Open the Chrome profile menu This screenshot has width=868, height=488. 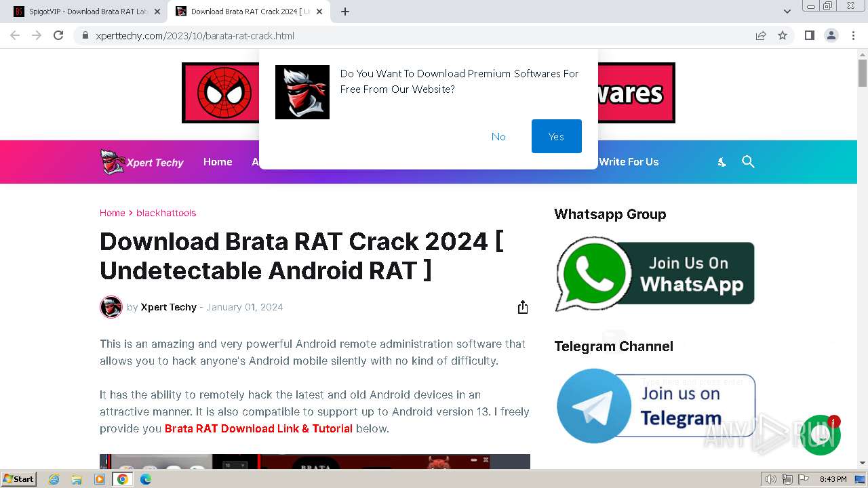[x=831, y=35]
